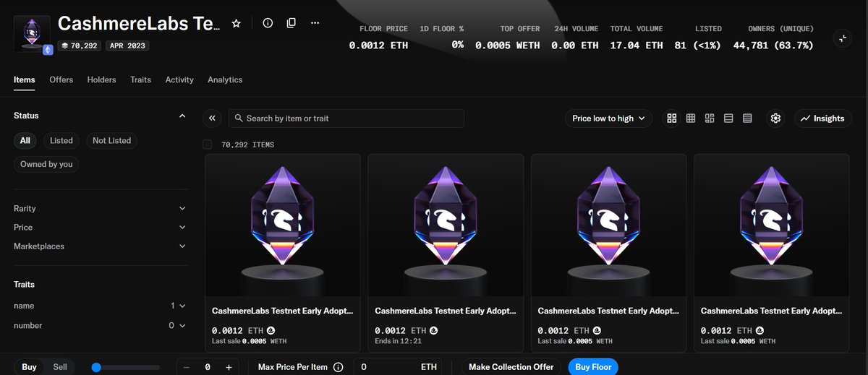The height and width of the screenshot is (375, 868).
Task: Click the 44,781 (63.7%) owners stat
Action: pyautogui.click(x=773, y=45)
